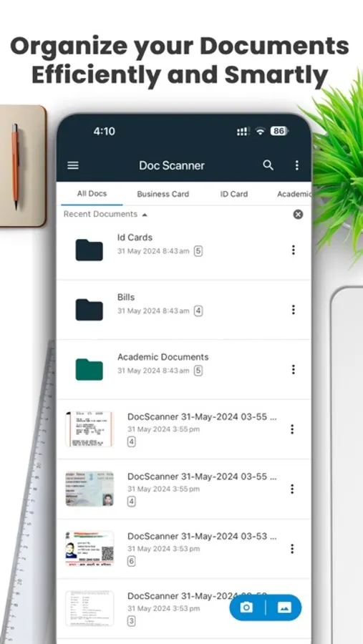Open the Academic Documents folder title
Viewport: 363px width, 644px height.
(163, 357)
